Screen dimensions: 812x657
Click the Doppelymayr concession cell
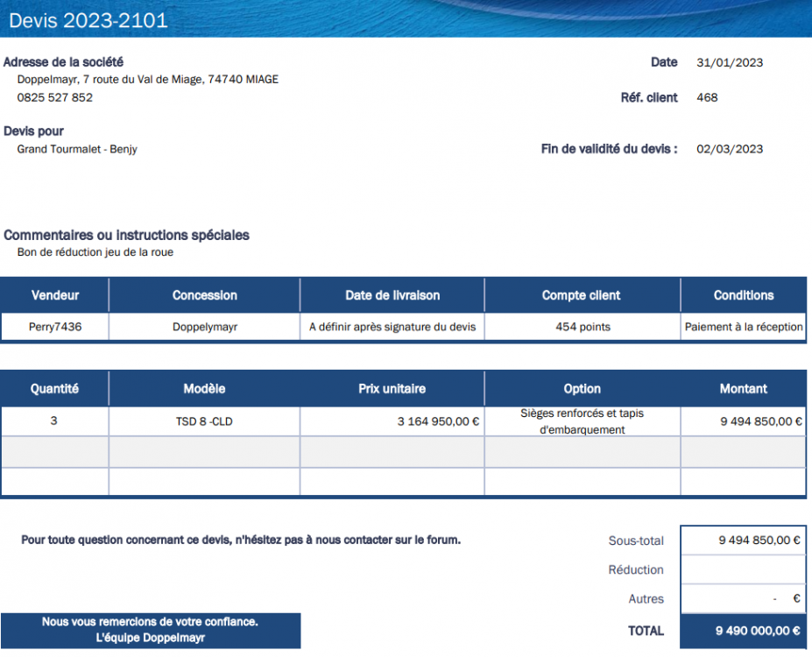click(x=204, y=327)
